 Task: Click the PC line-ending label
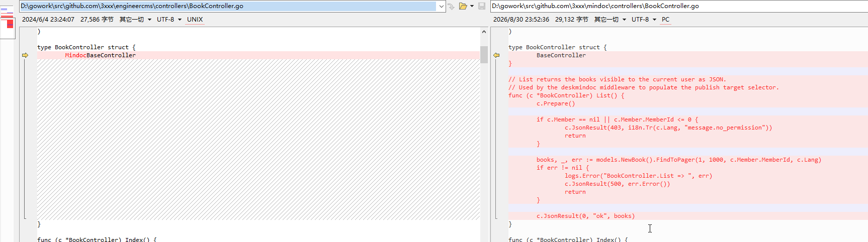[x=666, y=20]
